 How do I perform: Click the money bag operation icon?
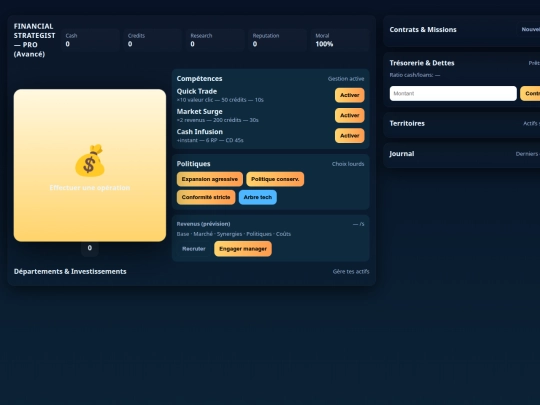pos(90,160)
